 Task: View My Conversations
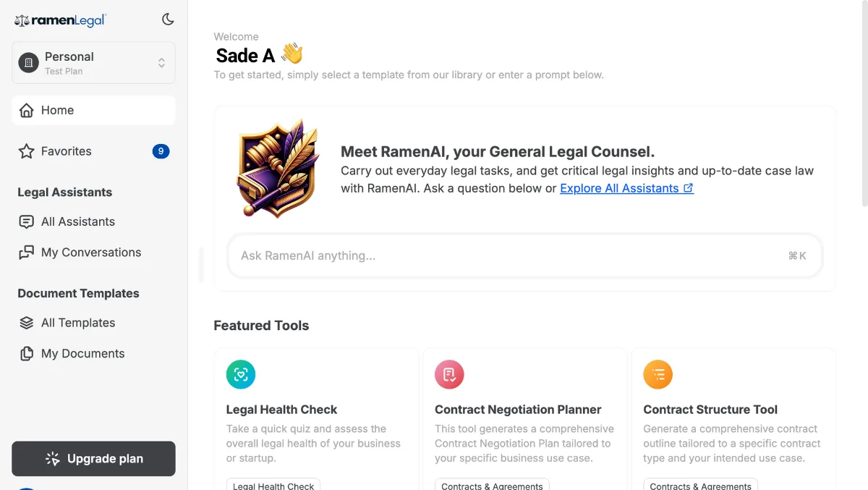[91, 253]
